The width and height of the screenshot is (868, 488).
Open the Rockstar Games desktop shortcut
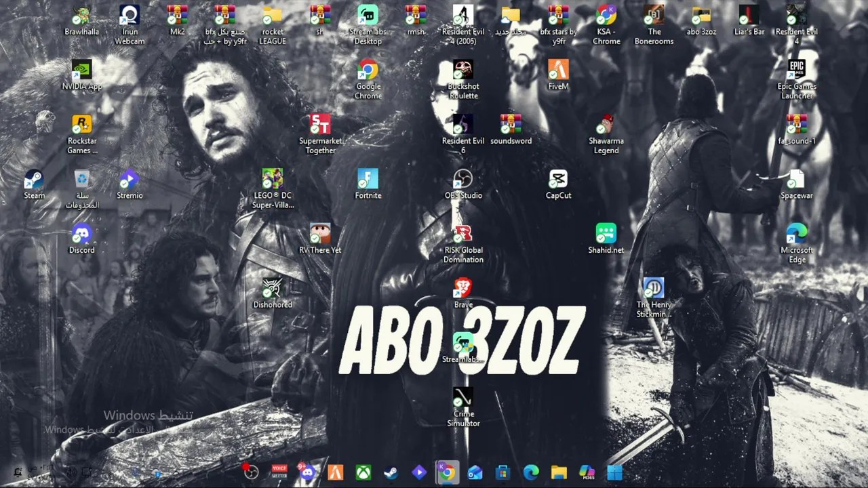pyautogui.click(x=81, y=134)
